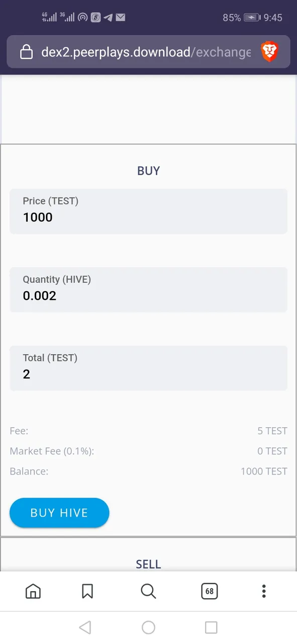Focus the Total (TEST) input field
Image resolution: width=297 pixels, height=644 pixels.
148,368
